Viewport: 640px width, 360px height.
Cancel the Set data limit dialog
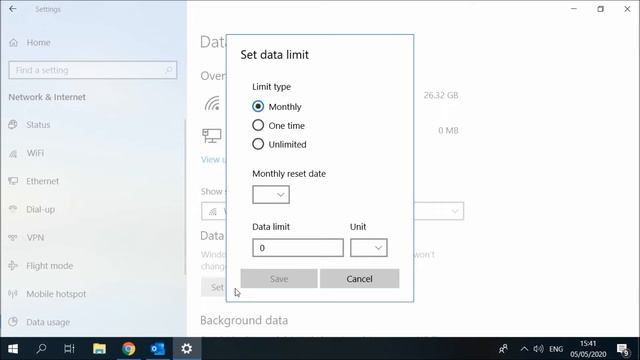pyautogui.click(x=360, y=279)
